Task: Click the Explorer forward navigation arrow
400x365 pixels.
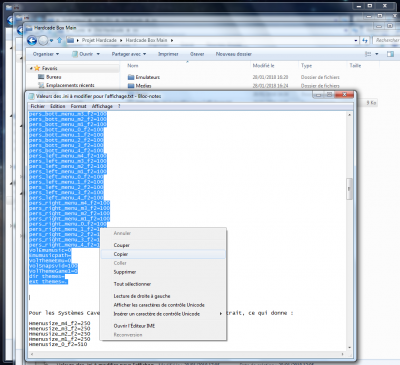Action: [43, 41]
